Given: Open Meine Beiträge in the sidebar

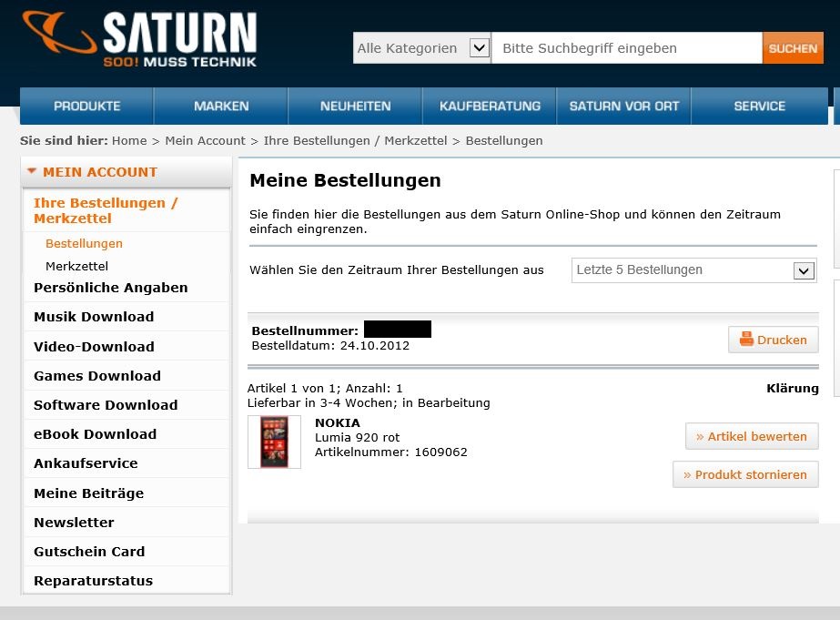Looking at the screenshot, I should 89,493.
